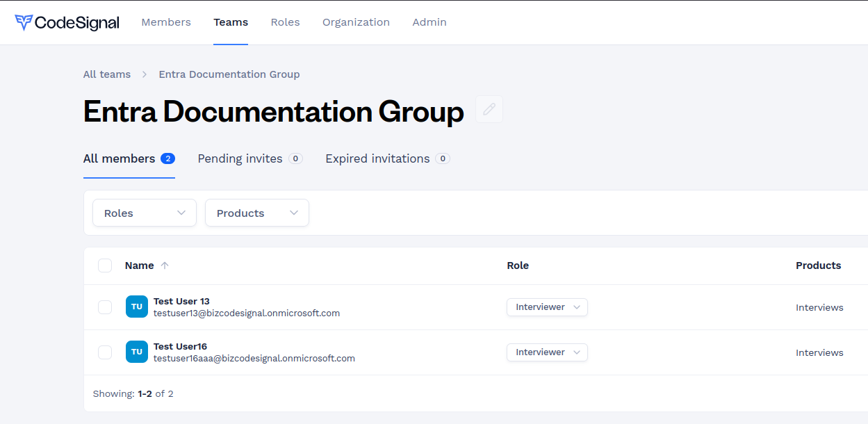
Task: Go to the Members navigation tab
Action: (166, 22)
